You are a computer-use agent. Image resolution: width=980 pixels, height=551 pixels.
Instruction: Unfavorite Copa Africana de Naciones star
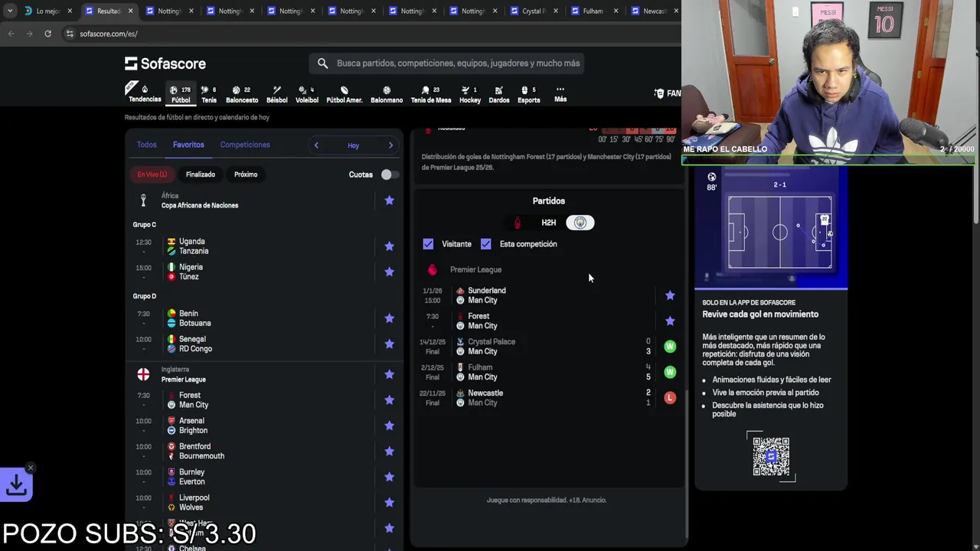(389, 201)
